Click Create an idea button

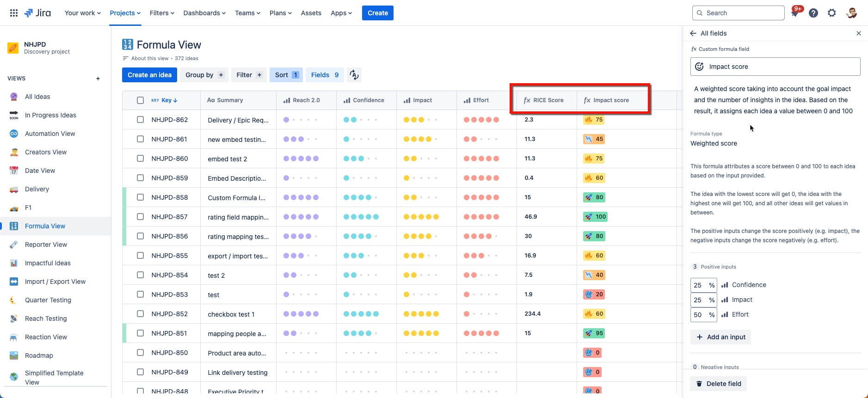(149, 75)
